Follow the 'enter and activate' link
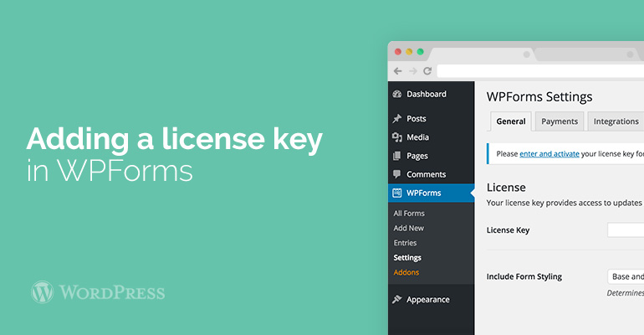This screenshot has height=335, width=644. tap(549, 154)
